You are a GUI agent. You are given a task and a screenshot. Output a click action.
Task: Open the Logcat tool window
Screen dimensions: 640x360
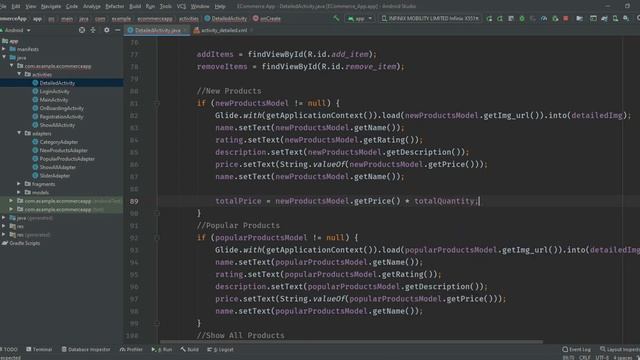coord(220,349)
